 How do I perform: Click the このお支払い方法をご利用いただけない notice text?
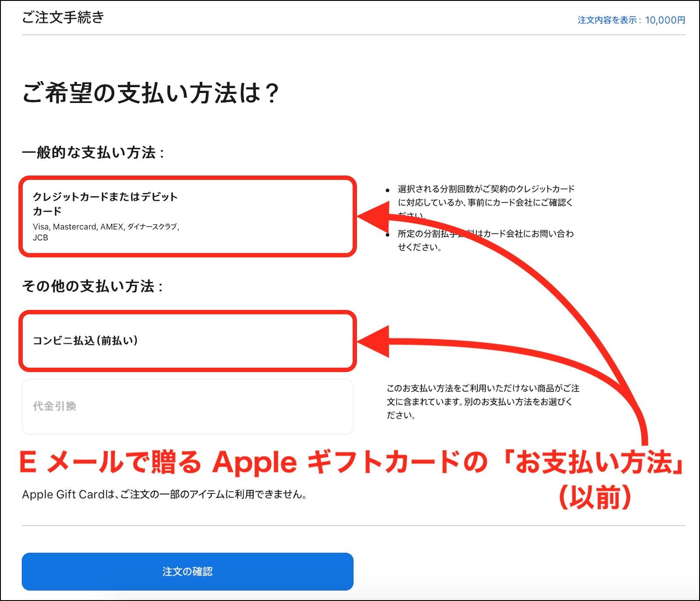(x=483, y=401)
